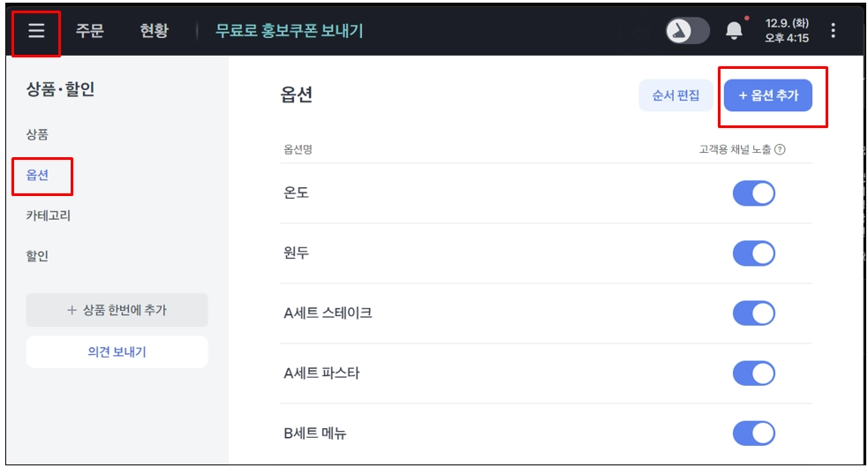Click help icon beside 고객용 채널 노출
868x468 pixels.
[780, 149]
